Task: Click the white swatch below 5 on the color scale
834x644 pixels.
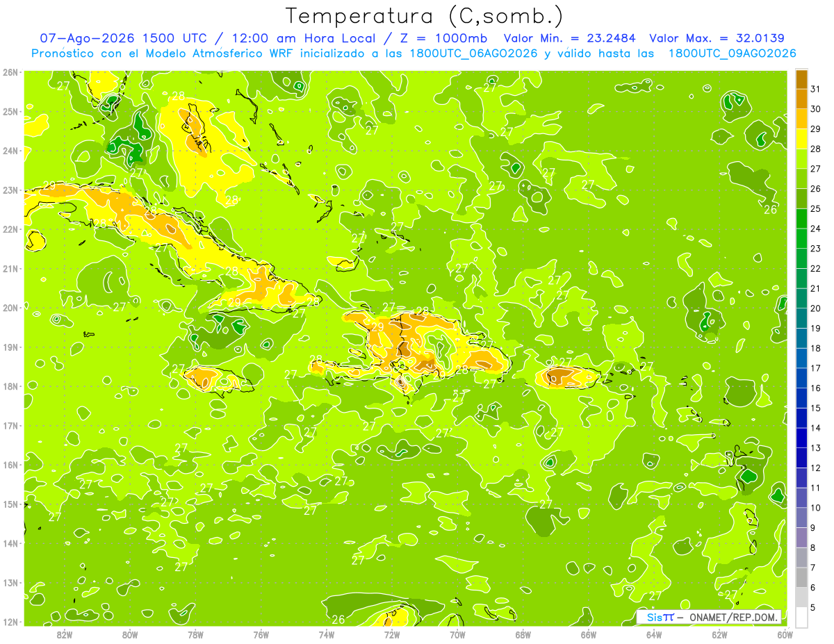Action: 801,617
